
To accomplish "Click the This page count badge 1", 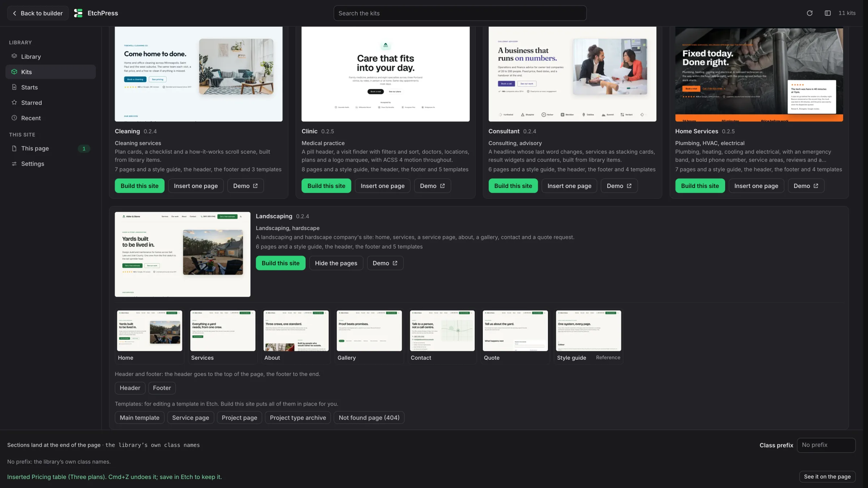I will click(84, 149).
